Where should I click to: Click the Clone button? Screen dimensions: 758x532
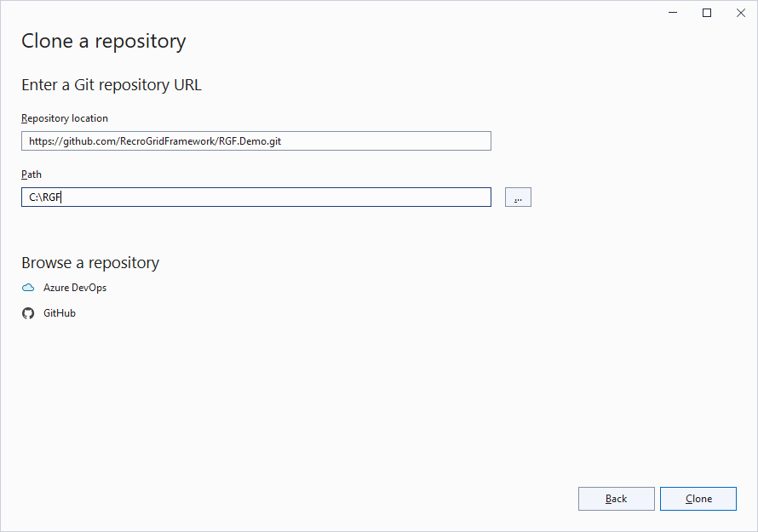(x=698, y=499)
